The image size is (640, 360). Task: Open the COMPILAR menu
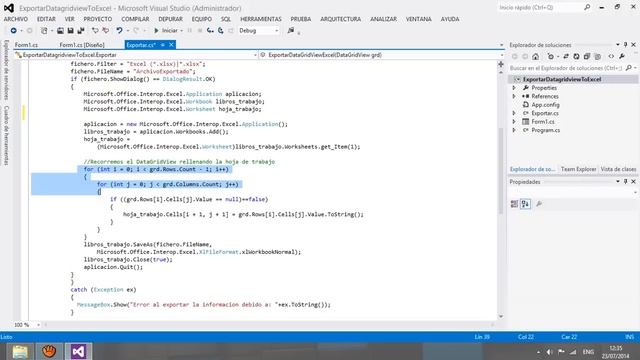coord(135,19)
